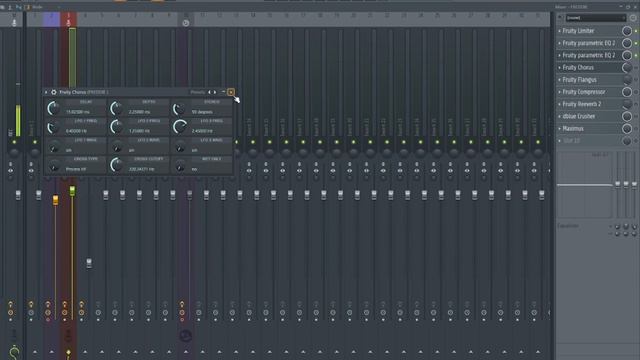Click the orange fader on the purple track

tap(56, 200)
